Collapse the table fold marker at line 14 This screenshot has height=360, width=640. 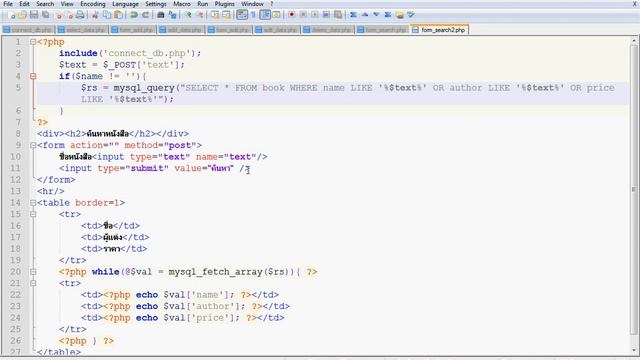click(x=33, y=203)
